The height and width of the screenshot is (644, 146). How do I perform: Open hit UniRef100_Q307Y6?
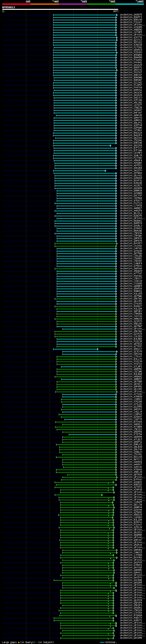click(131, 37)
